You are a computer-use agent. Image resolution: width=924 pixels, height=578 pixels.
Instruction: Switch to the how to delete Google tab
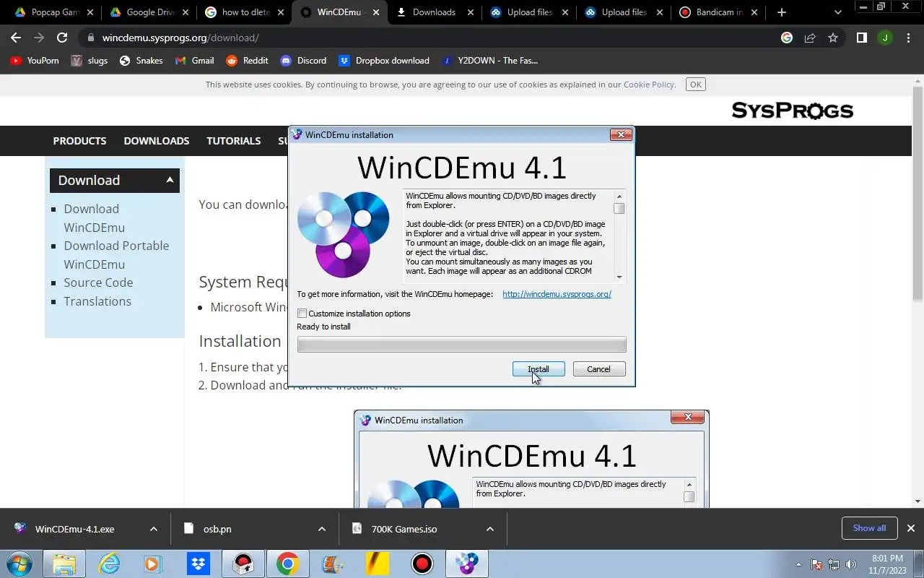[x=244, y=12]
